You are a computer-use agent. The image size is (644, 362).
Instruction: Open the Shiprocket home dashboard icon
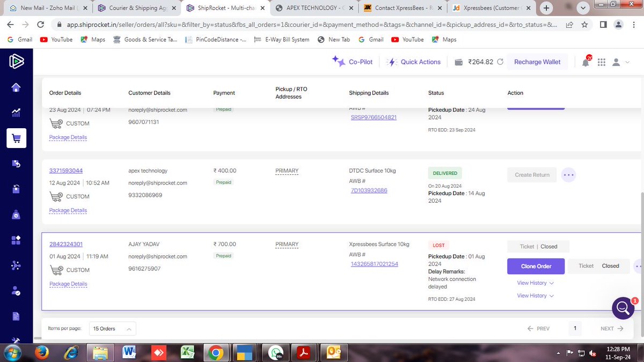click(16, 88)
